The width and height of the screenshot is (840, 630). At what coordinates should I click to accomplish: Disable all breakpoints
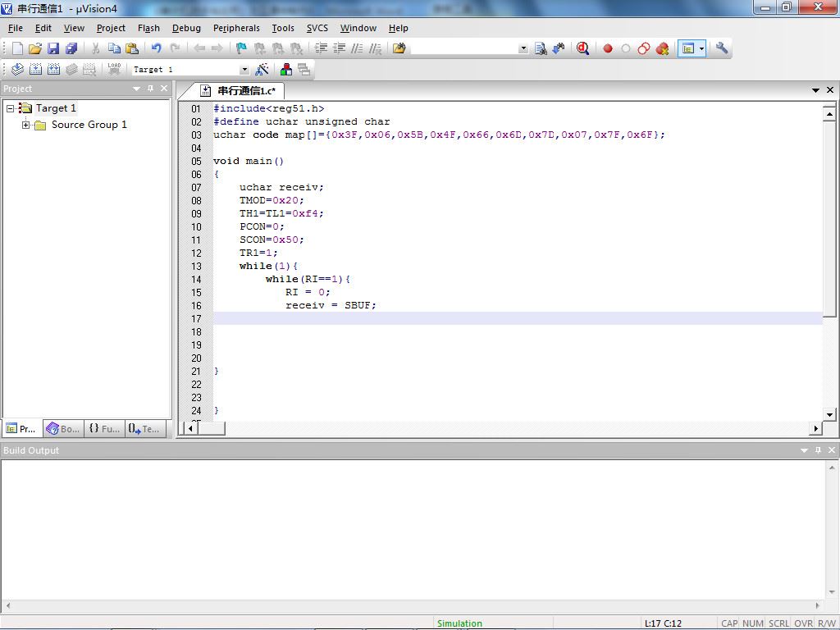[x=644, y=48]
